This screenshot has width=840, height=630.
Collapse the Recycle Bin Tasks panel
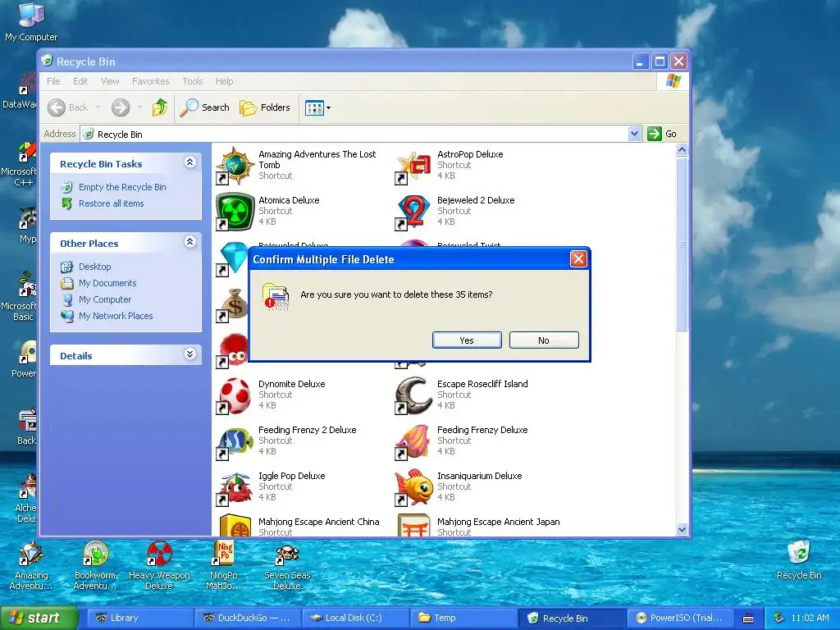189,162
